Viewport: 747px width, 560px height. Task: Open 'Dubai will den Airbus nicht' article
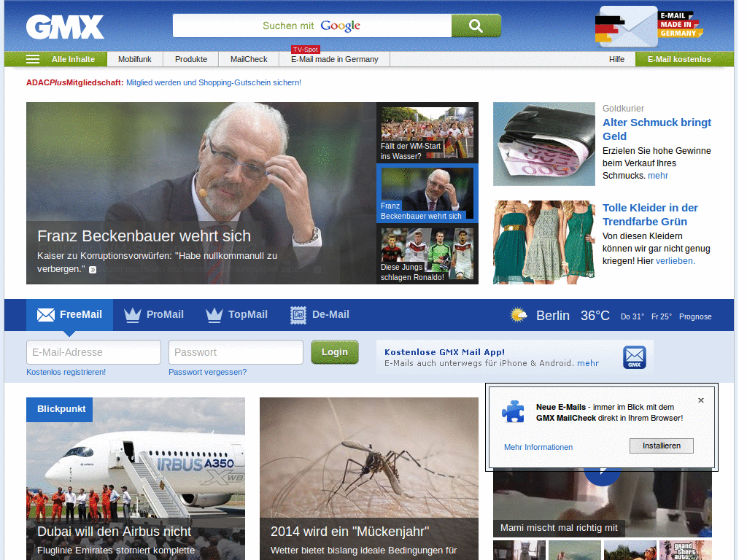114,532
